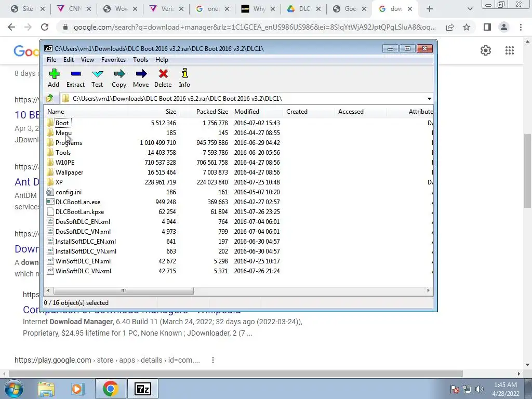Open Chrome tab search dropdown chevron

pyautogui.click(x=470, y=9)
